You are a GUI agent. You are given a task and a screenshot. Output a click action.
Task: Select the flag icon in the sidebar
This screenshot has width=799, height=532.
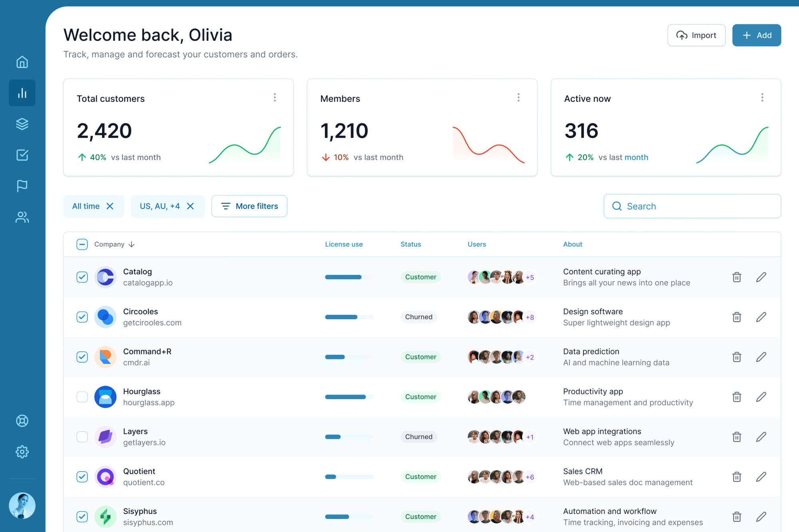22,186
